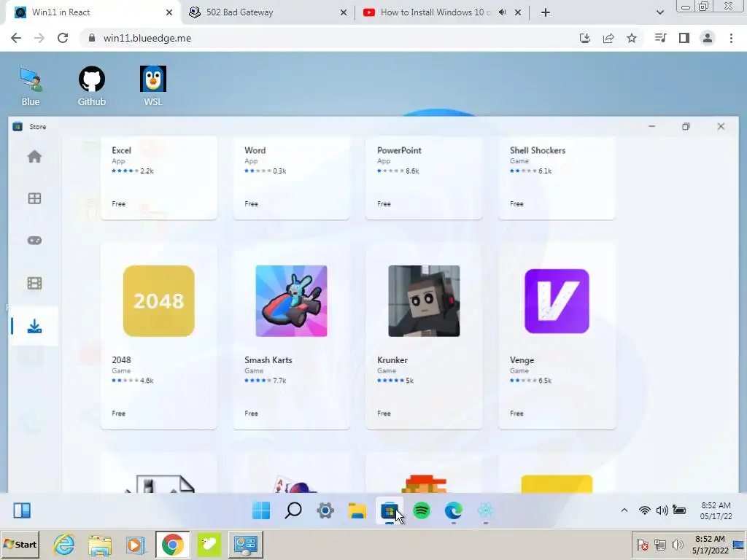This screenshot has width=747, height=560.
Task: Open the Github desktop shortcut
Action: (91, 86)
